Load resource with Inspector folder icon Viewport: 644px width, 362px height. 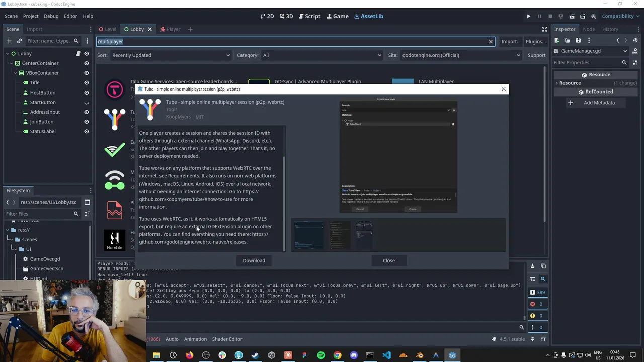coord(568,40)
